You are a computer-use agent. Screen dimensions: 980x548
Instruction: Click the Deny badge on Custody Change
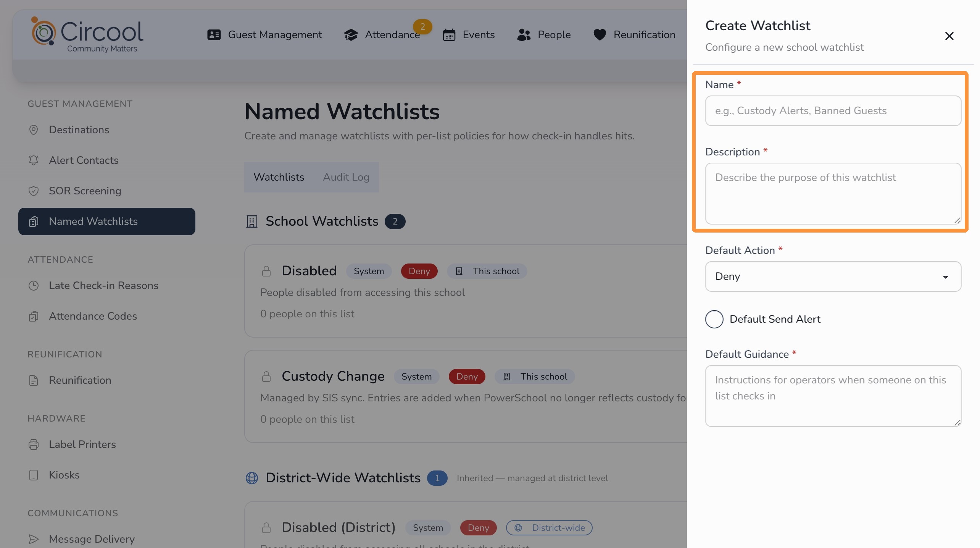[467, 377]
